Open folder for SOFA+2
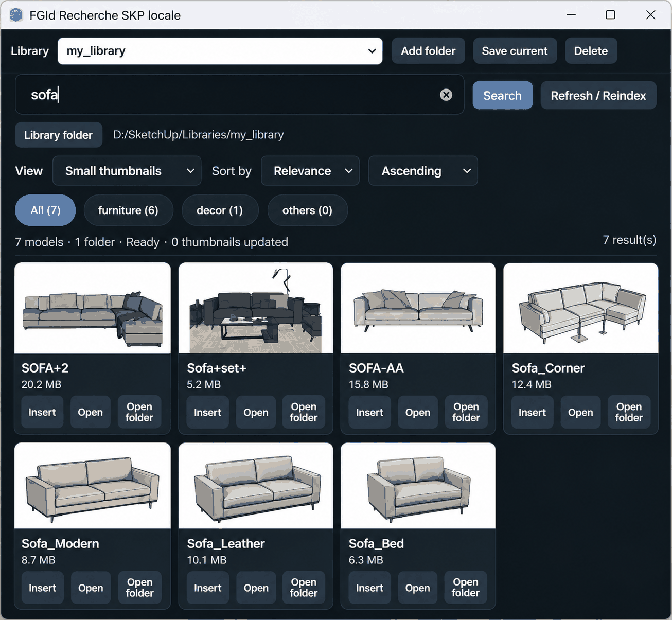Image resolution: width=672 pixels, height=620 pixels. pos(139,412)
